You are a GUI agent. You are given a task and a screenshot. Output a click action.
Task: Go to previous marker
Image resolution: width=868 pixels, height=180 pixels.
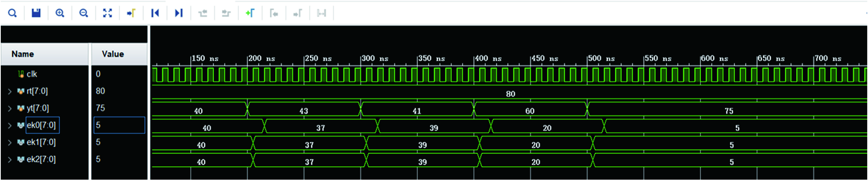click(x=274, y=13)
